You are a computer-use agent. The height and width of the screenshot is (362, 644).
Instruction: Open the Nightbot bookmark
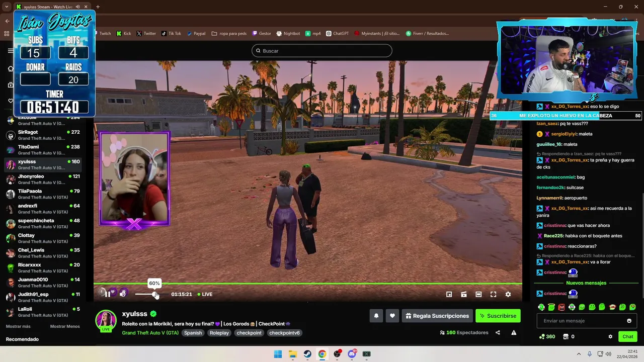point(288,34)
